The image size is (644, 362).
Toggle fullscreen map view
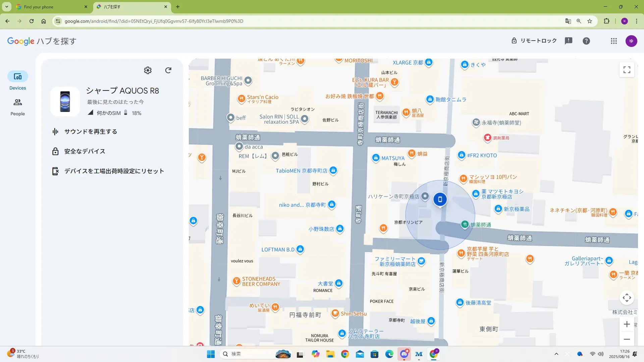[627, 70]
